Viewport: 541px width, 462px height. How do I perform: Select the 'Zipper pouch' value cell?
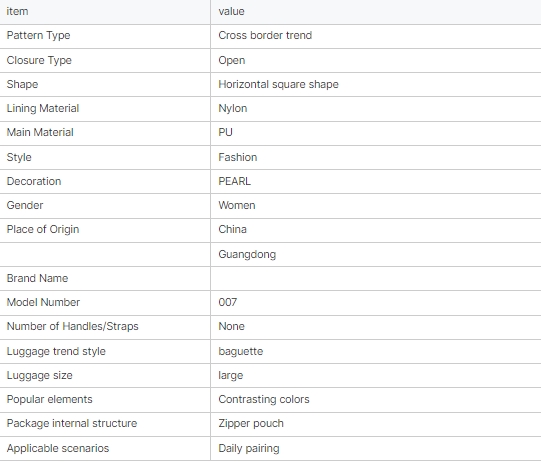376,424
